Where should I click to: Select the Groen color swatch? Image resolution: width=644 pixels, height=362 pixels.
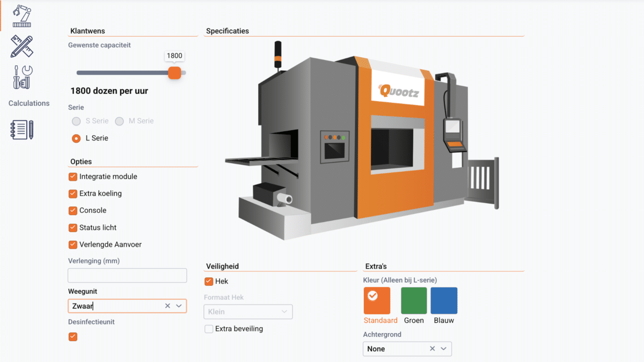pos(414,301)
